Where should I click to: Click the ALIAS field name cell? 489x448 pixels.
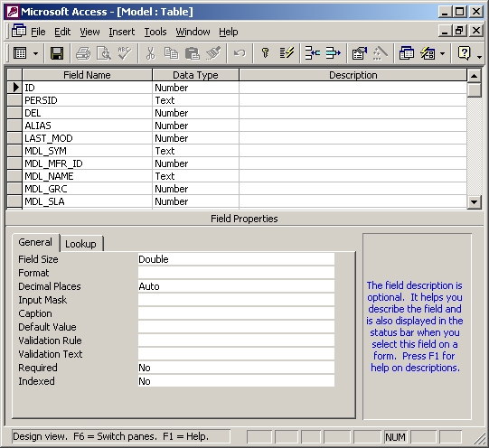click(87, 126)
